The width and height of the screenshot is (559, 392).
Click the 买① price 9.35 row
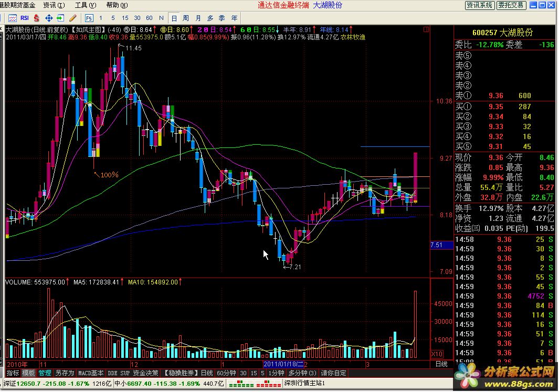pyautogui.click(x=505, y=107)
